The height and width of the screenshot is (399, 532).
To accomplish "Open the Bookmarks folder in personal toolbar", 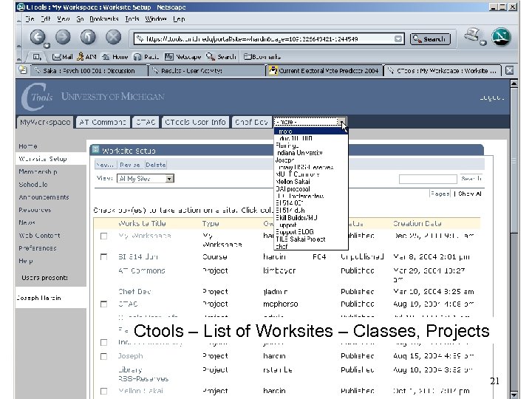I will click(262, 57).
